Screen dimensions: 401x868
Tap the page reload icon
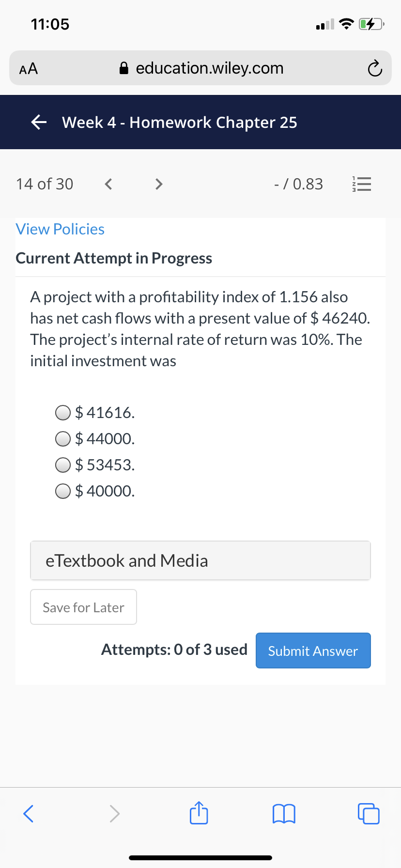point(374,69)
